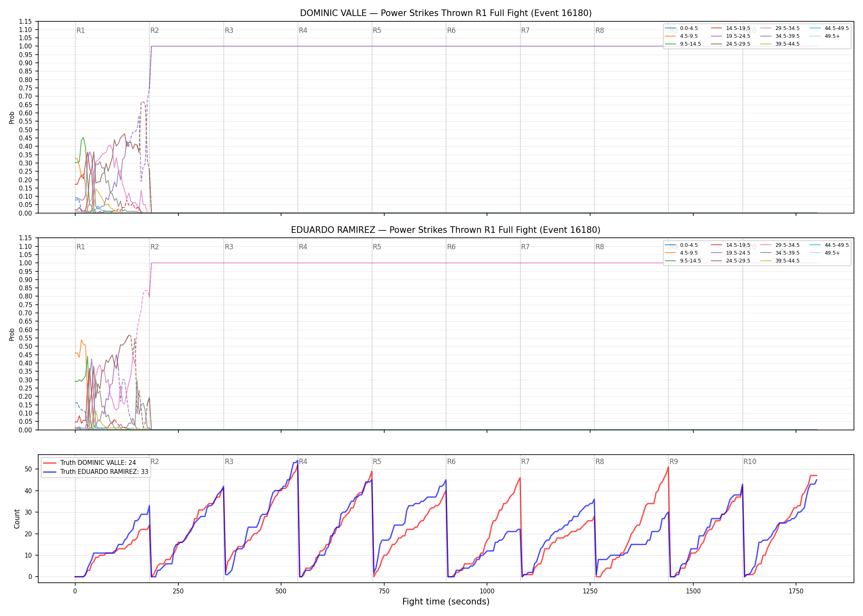Screen dimensions: 863x616
Task: Click the '0.50' Prob tick in Dominic Valle chart
Action: click(x=26, y=130)
